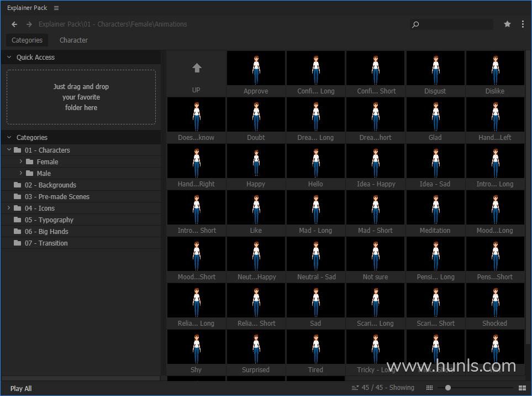Click the search magnifier icon

(x=415, y=24)
